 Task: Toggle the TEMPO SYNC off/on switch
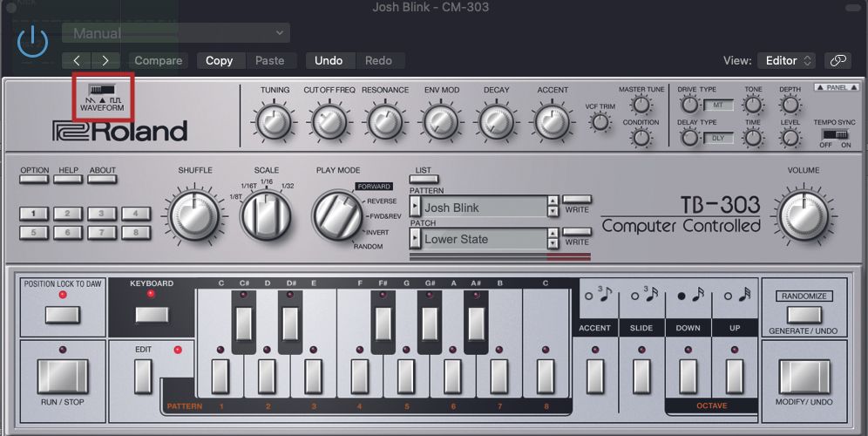pos(836,134)
